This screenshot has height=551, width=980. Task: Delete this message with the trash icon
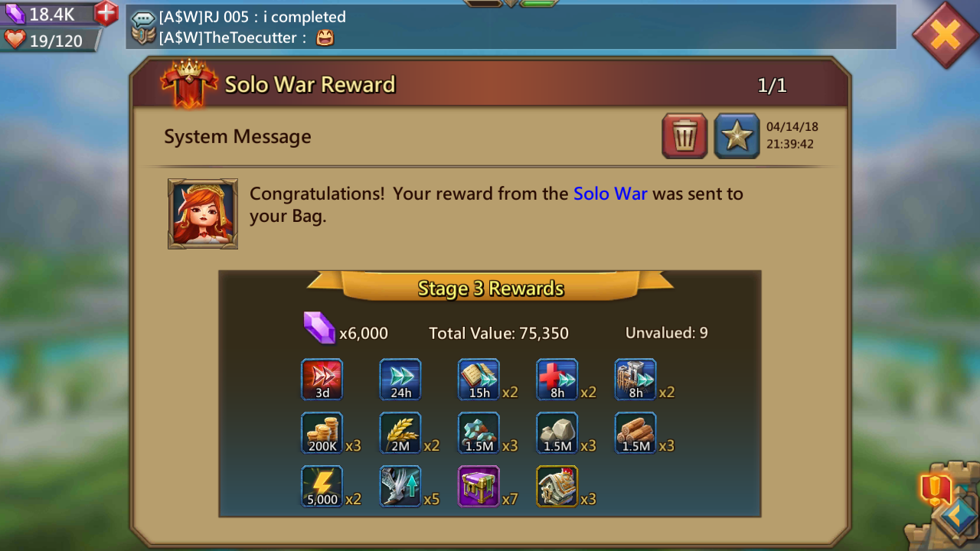684,136
